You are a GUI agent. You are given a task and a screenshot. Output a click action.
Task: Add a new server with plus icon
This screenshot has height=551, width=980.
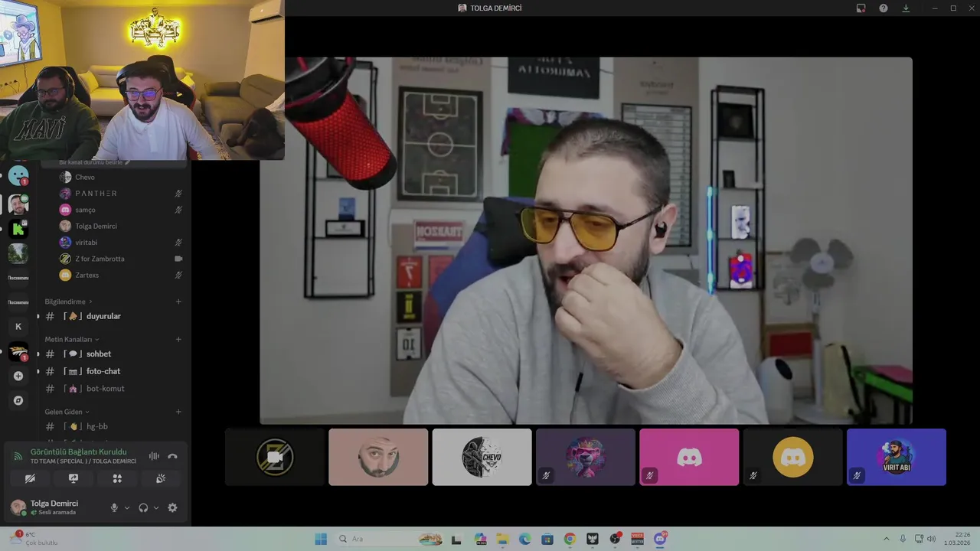click(18, 376)
